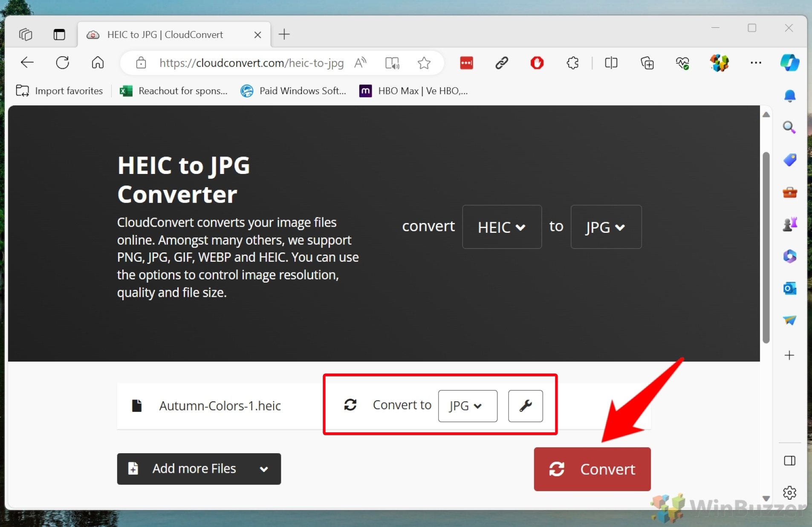Click the link chain extension icon
Screen dimensions: 812x527
(502, 63)
